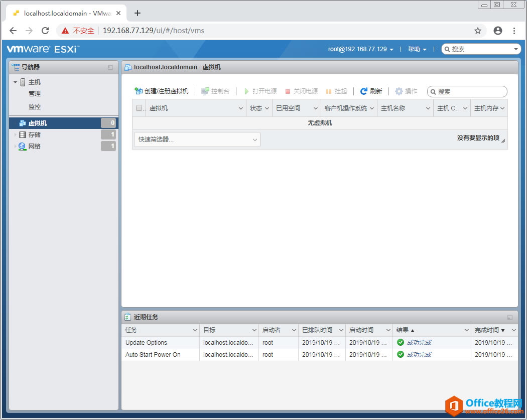Open the 主机内存 column dropdown

click(x=502, y=108)
